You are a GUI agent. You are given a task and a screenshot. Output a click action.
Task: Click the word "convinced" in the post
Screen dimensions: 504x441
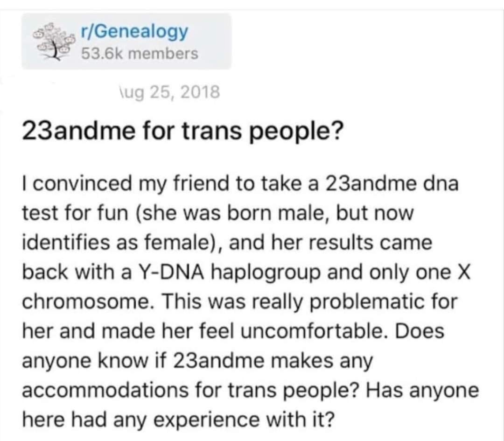pos(82,183)
